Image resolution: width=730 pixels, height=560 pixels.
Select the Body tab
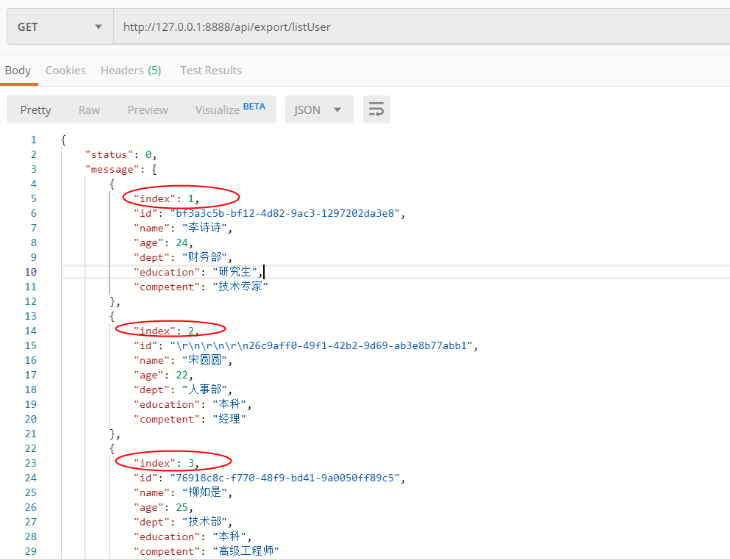(18, 70)
